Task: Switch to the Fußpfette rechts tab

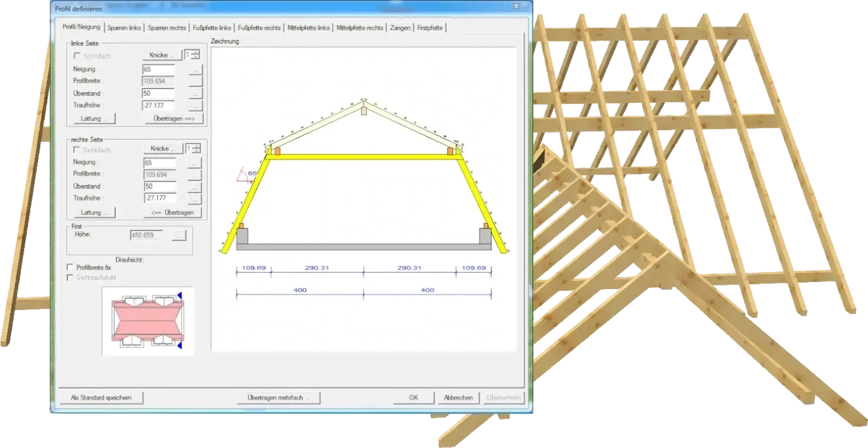Action: [259, 28]
